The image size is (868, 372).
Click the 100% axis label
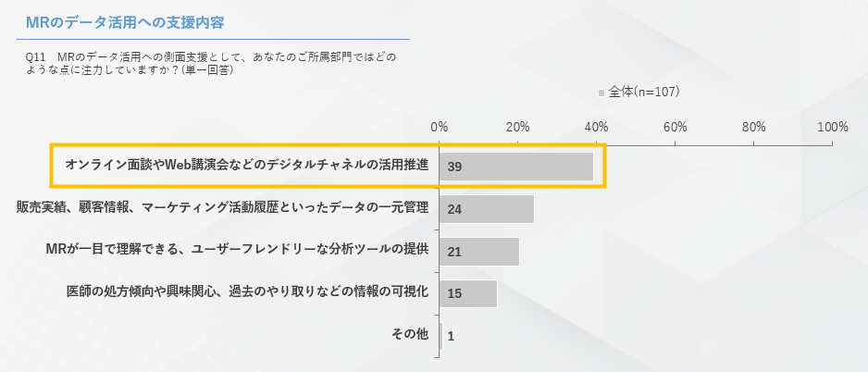pos(832,127)
